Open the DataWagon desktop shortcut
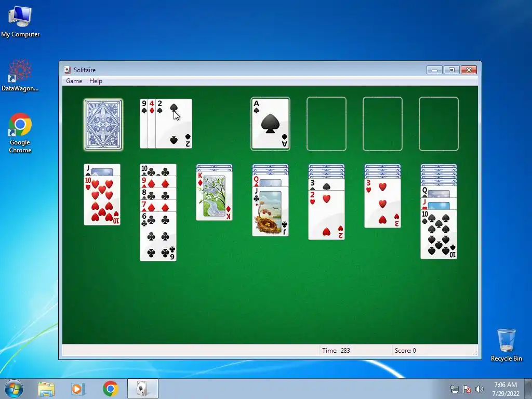This screenshot has width=532, height=399. click(20, 75)
